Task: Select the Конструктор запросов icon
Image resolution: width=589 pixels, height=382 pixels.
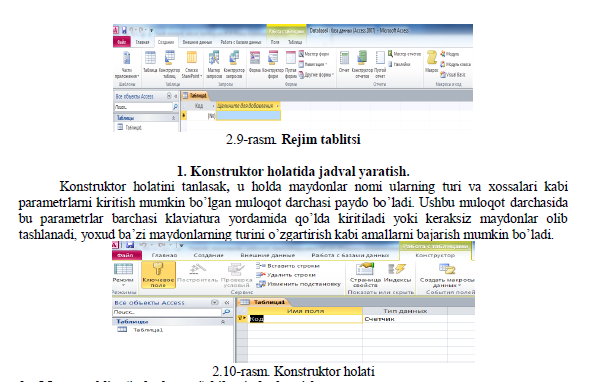Action: click(x=234, y=58)
